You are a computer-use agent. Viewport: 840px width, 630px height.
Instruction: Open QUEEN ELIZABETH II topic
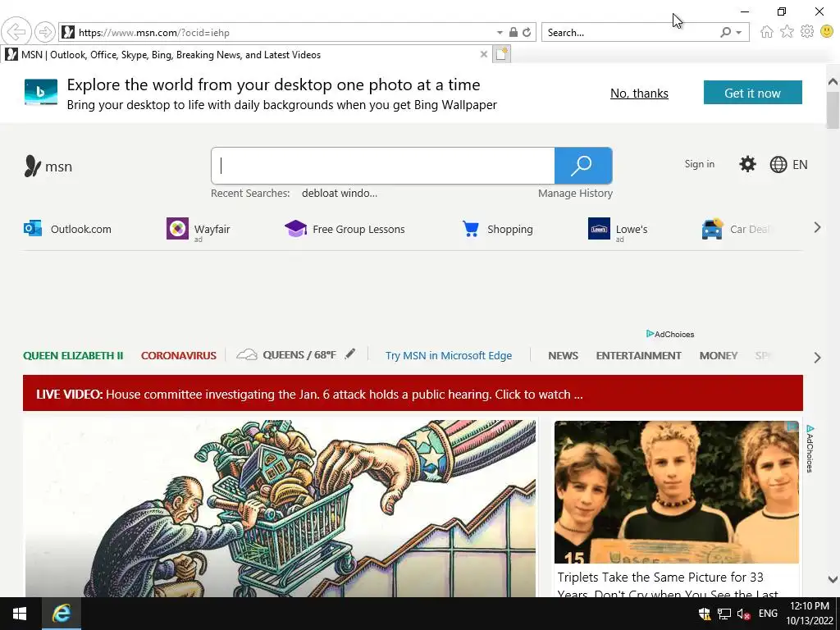[73, 355]
